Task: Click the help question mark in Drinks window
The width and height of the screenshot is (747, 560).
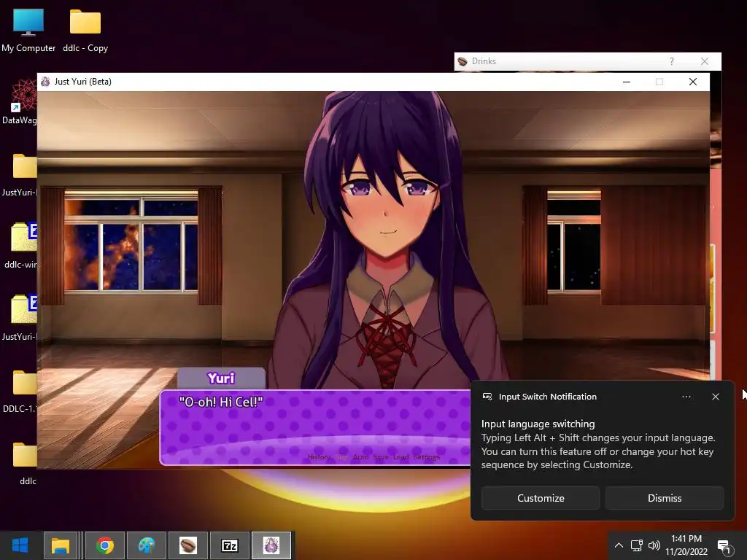Action: 671,61
